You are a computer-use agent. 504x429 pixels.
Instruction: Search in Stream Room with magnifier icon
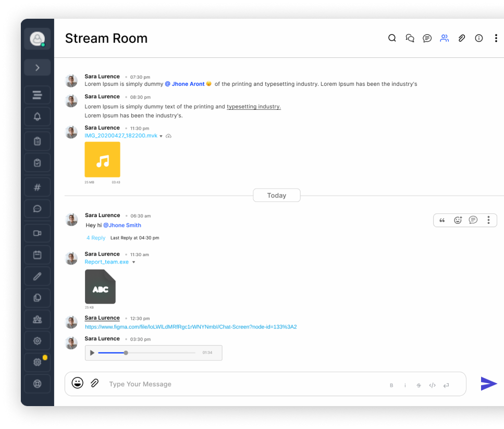[392, 38]
